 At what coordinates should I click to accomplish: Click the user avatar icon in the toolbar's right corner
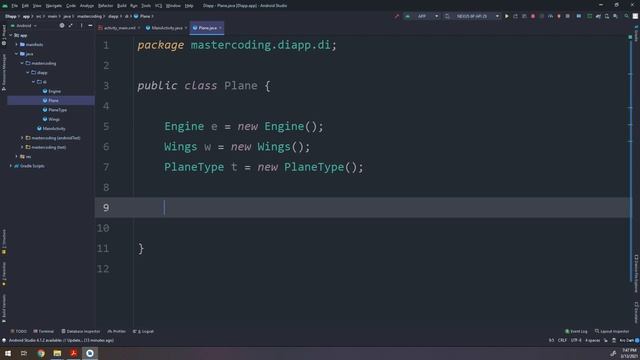[635, 16]
